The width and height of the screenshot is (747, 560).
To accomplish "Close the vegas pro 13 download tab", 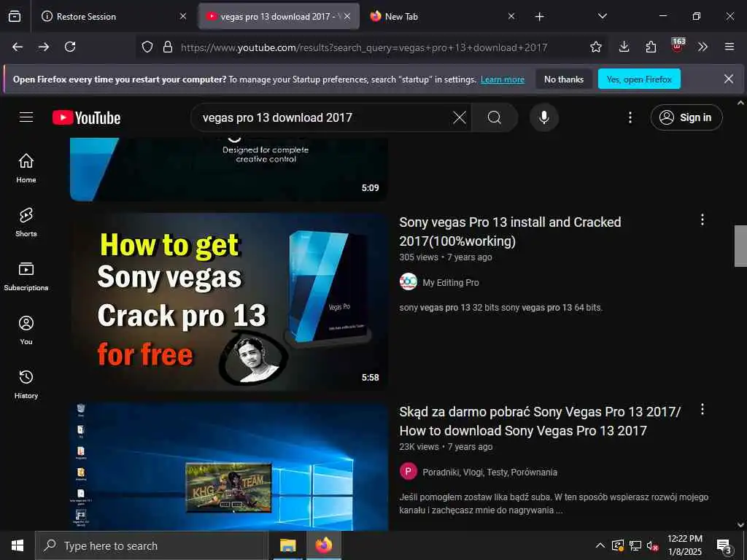I will click(347, 16).
